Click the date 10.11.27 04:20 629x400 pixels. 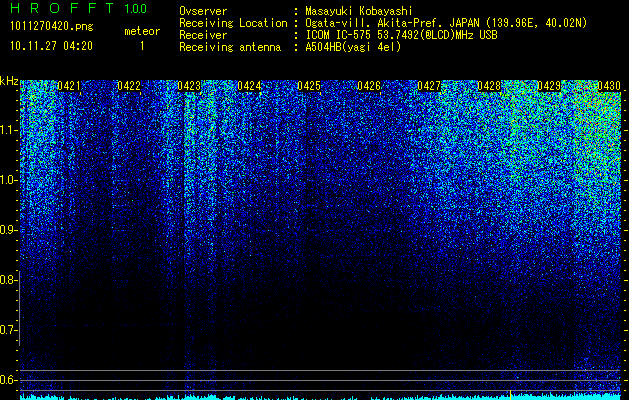(51, 46)
